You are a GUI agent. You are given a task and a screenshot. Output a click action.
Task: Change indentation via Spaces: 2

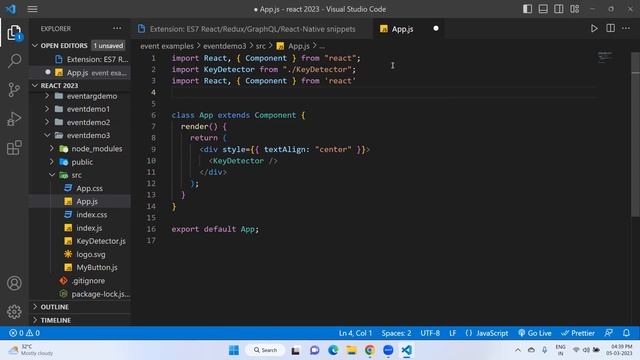[396, 333]
